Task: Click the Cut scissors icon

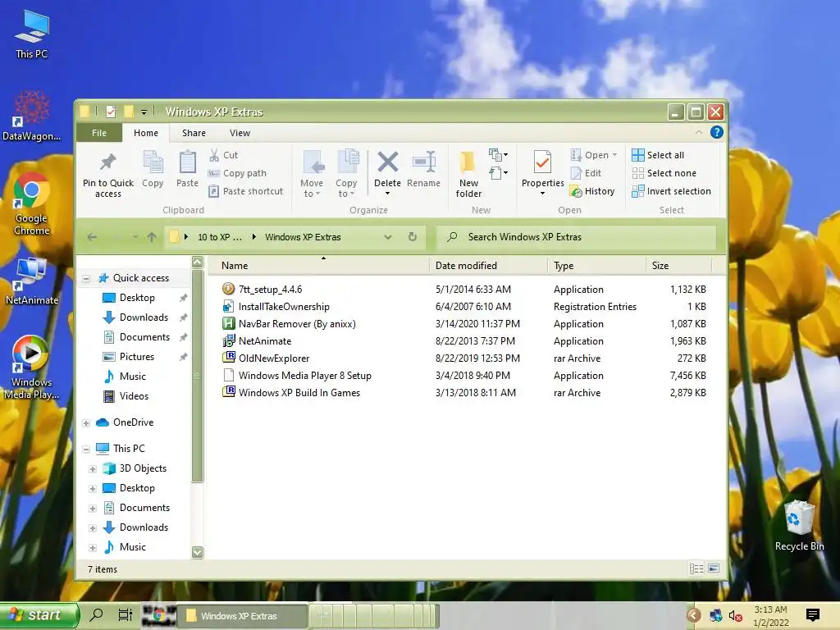Action: tap(214, 155)
